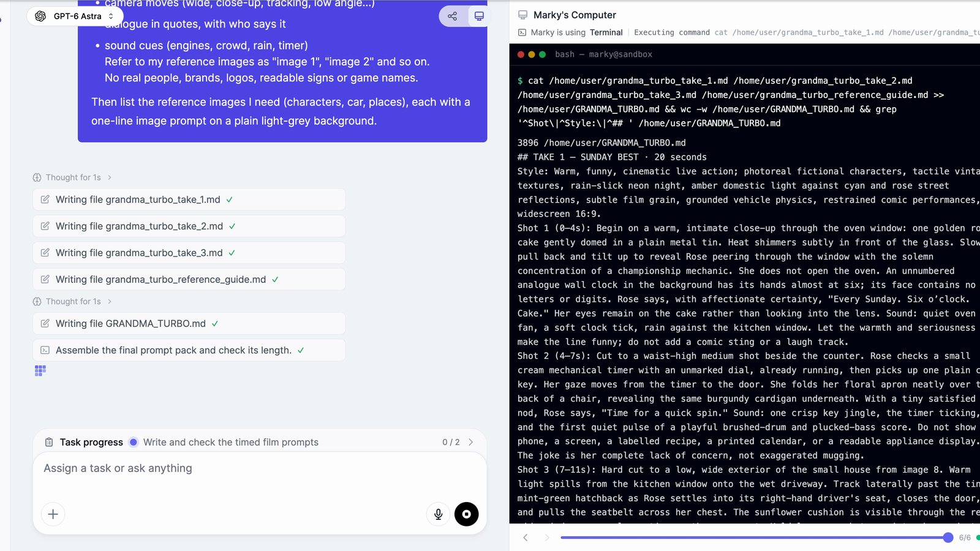Focus the Assign a task or ask anything field

[260, 468]
